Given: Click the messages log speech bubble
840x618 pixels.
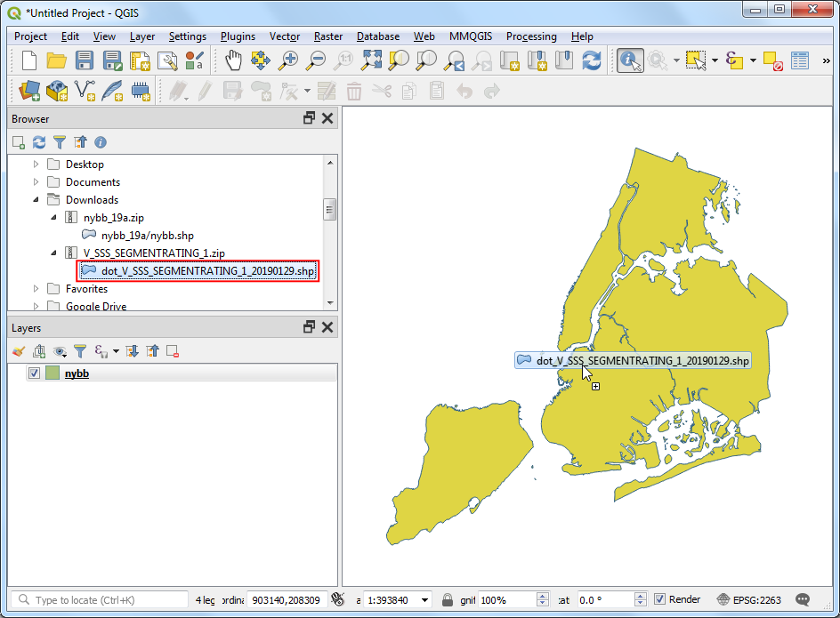Looking at the screenshot, I should pyautogui.click(x=803, y=599).
